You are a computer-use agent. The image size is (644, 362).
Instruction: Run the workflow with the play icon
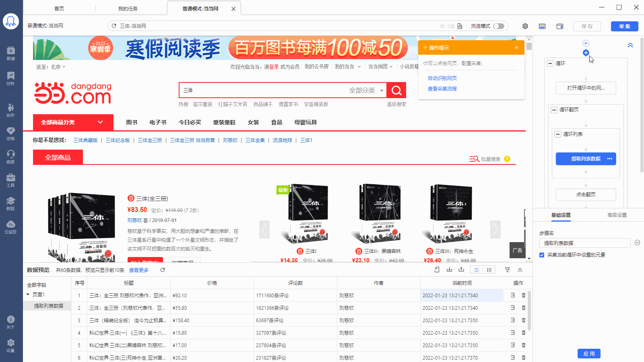586,43
